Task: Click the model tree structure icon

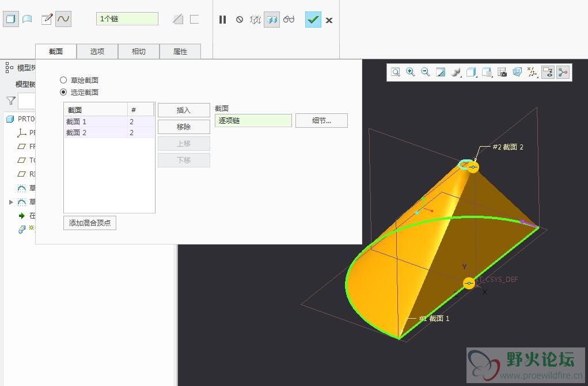Action: (x=9, y=67)
